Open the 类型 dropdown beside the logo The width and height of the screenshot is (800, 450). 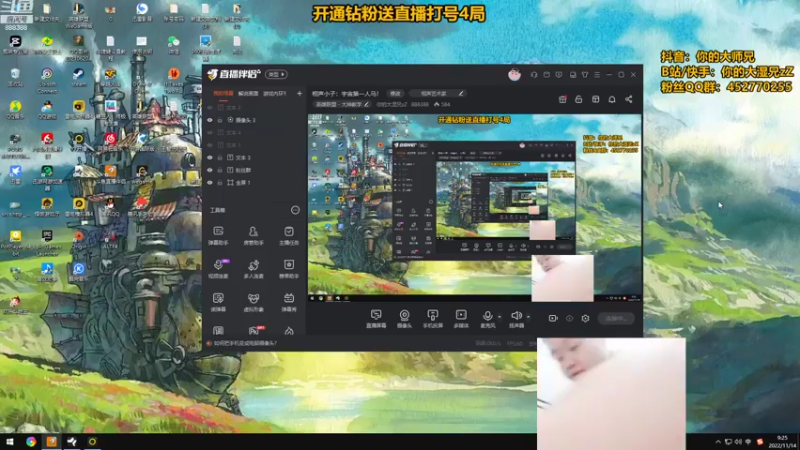pos(277,74)
